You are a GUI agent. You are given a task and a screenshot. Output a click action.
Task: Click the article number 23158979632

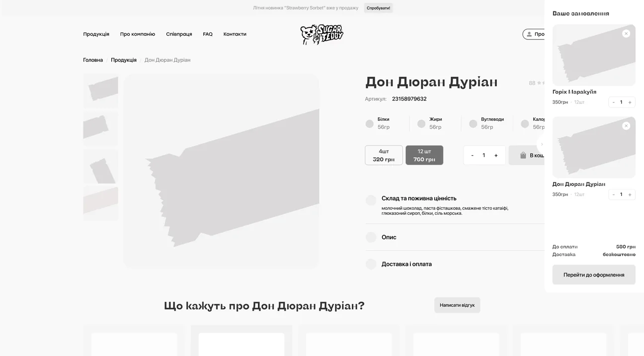[409, 99]
